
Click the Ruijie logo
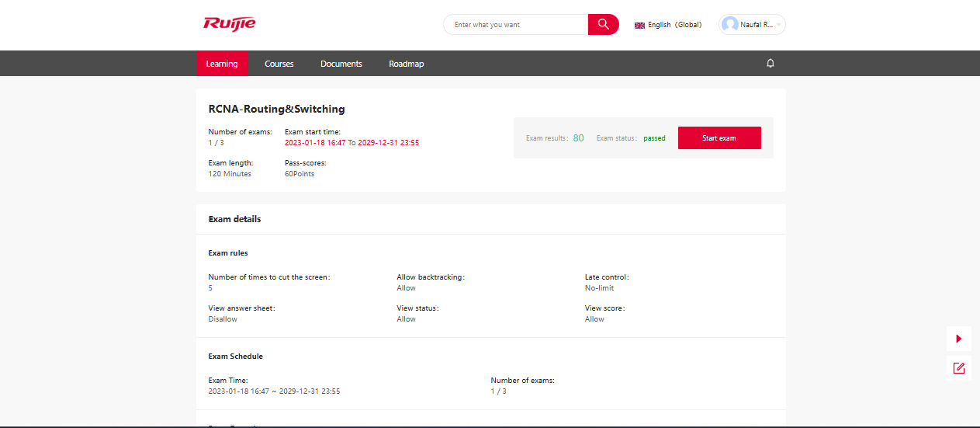coord(230,24)
